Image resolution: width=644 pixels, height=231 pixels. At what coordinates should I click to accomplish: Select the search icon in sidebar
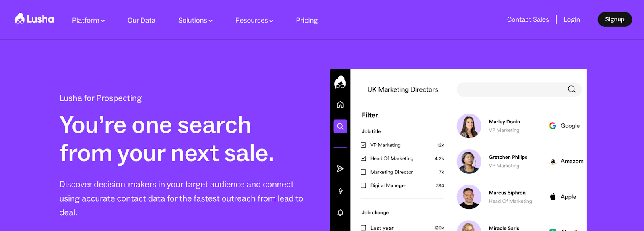click(340, 127)
